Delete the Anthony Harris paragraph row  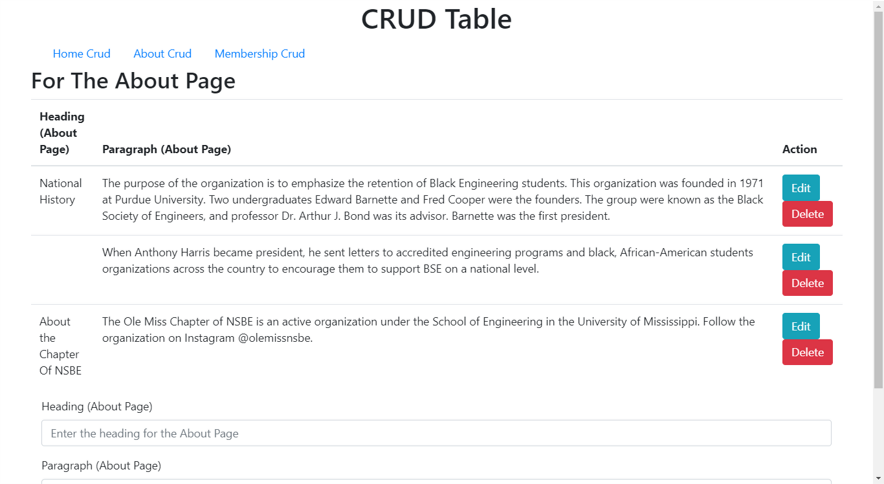pyautogui.click(x=807, y=283)
